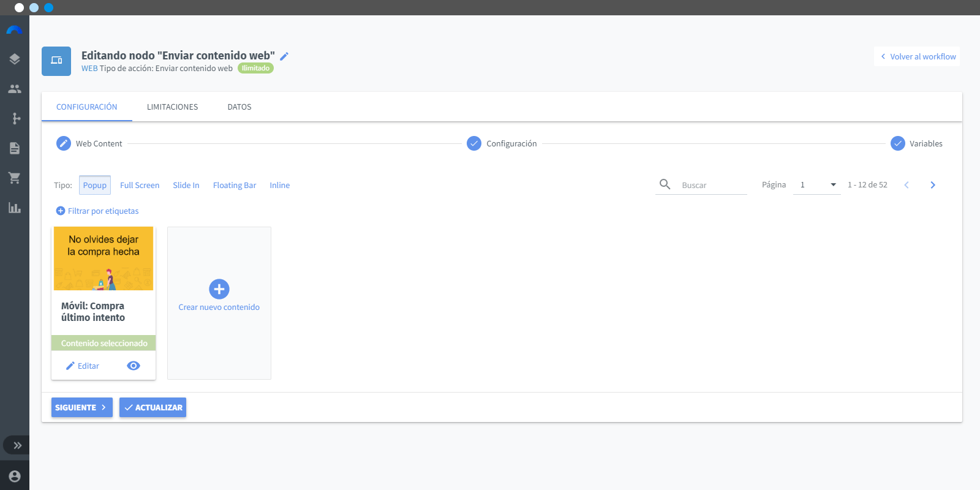Click the Actualizar button

tap(153, 407)
